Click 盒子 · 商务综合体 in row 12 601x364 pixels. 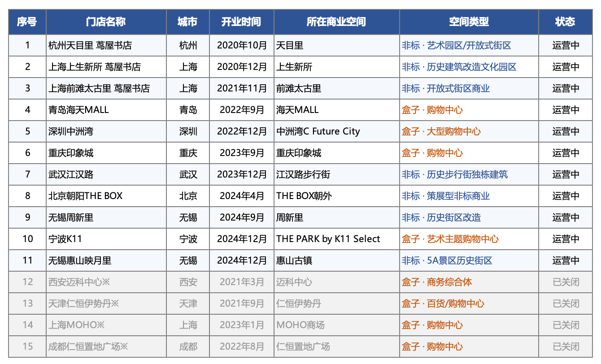437,282
